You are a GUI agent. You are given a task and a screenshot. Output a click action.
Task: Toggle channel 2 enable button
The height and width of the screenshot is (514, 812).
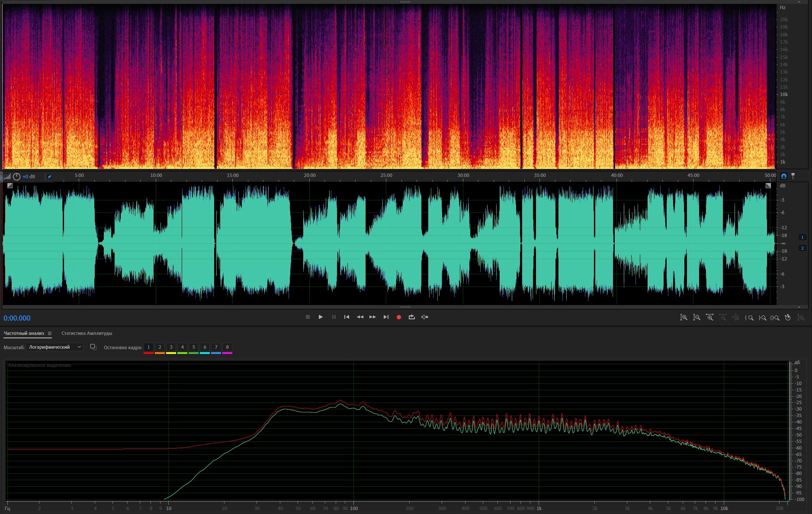click(802, 248)
